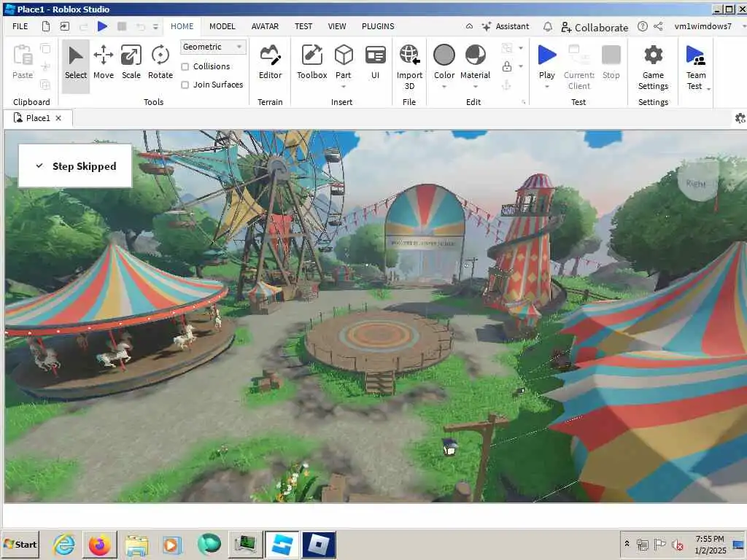This screenshot has height=560, width=747.
Task: Open the UI insert tool
Action: (376, 63)
